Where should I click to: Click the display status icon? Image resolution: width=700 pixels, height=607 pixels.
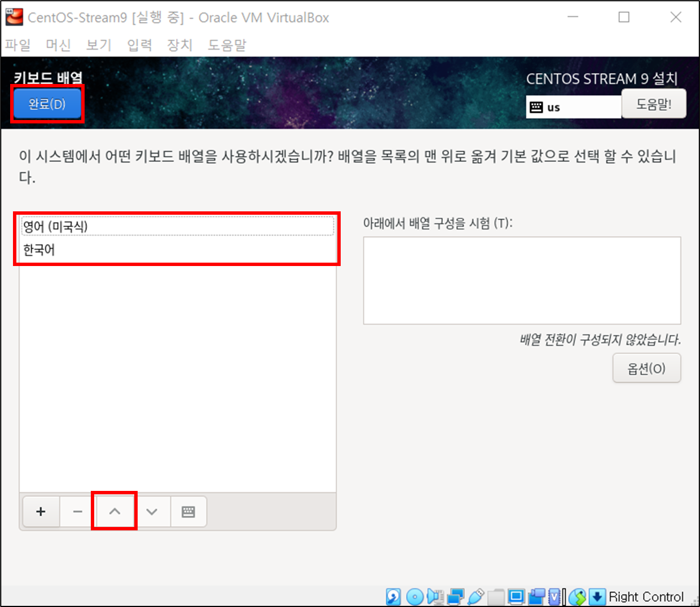click(516, 596)
